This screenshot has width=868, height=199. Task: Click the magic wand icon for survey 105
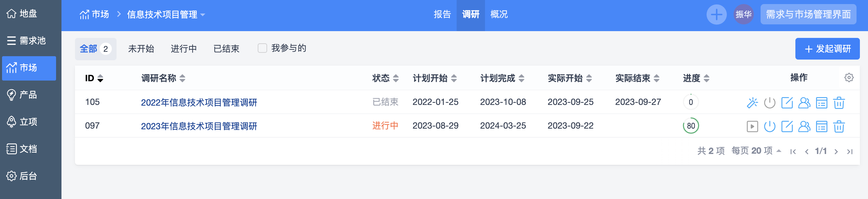752,103
